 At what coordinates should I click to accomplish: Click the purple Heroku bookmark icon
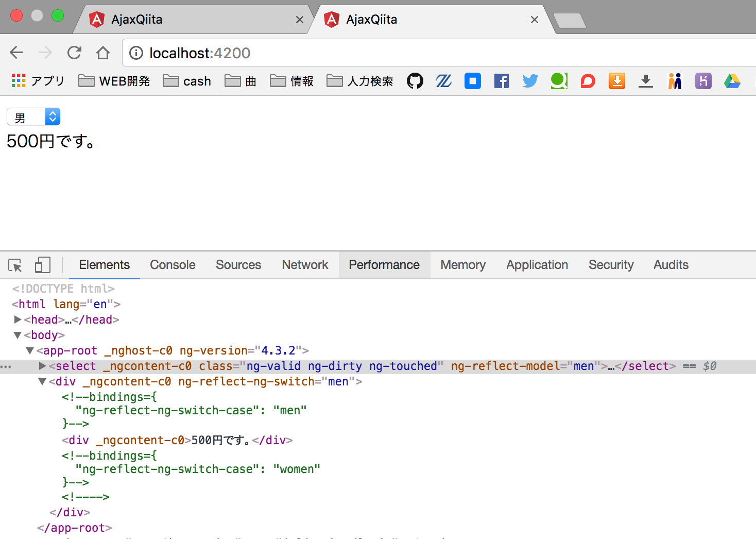click(703, 81)
